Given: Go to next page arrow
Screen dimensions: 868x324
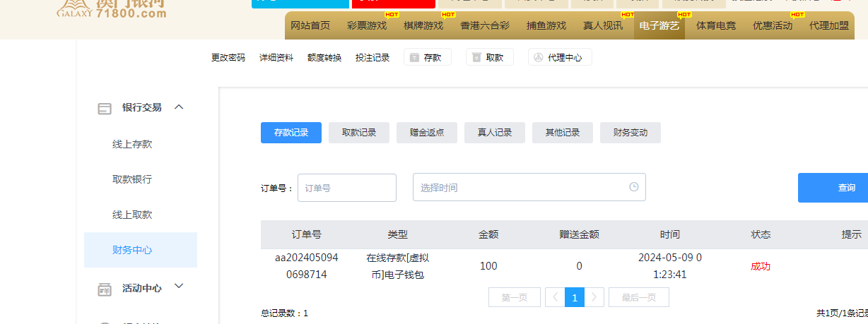Looking at the screenshot, I should pyautogui.click(x=595, y=298).
